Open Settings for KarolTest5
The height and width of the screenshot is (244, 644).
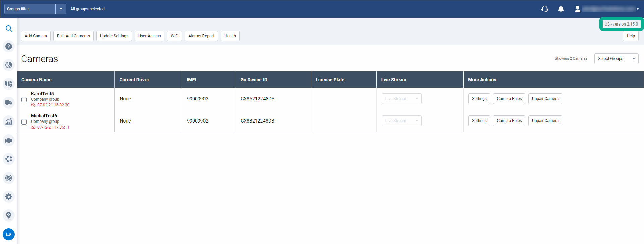coord(479,99)
